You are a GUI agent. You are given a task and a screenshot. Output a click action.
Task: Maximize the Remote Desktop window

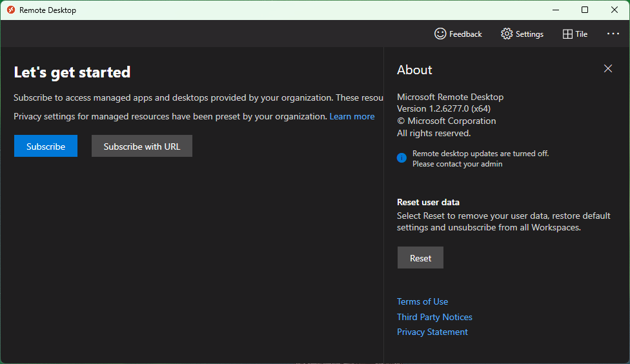(x=585, y=10)
